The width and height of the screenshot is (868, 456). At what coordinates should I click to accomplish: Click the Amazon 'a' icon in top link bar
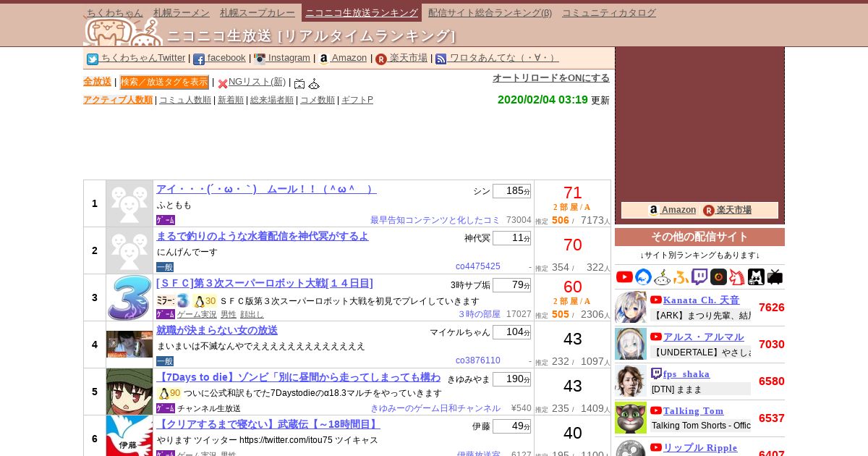point(324,59)
